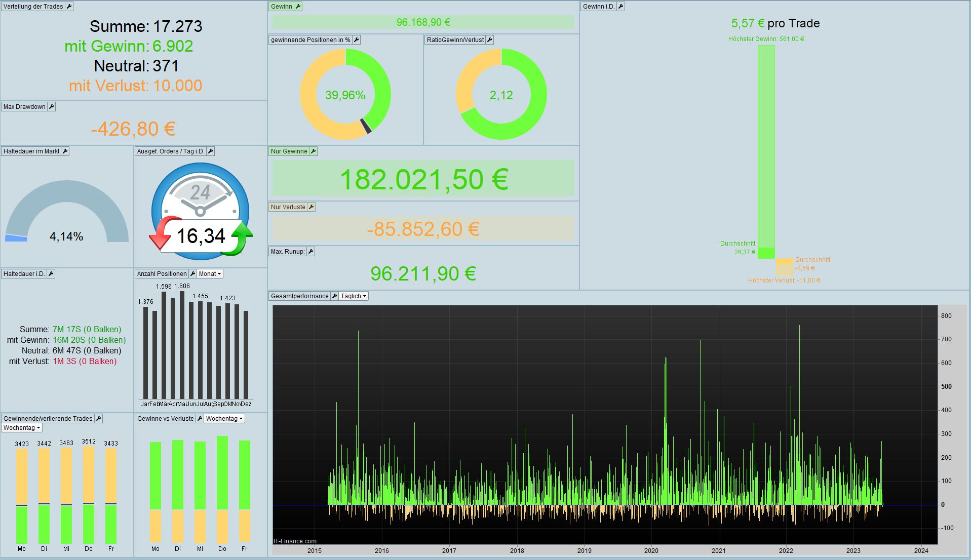The width and height of the screenshot is (971, 560).
Task: Open the Nur Verluste wrench settings
Action: coord(312,207)
